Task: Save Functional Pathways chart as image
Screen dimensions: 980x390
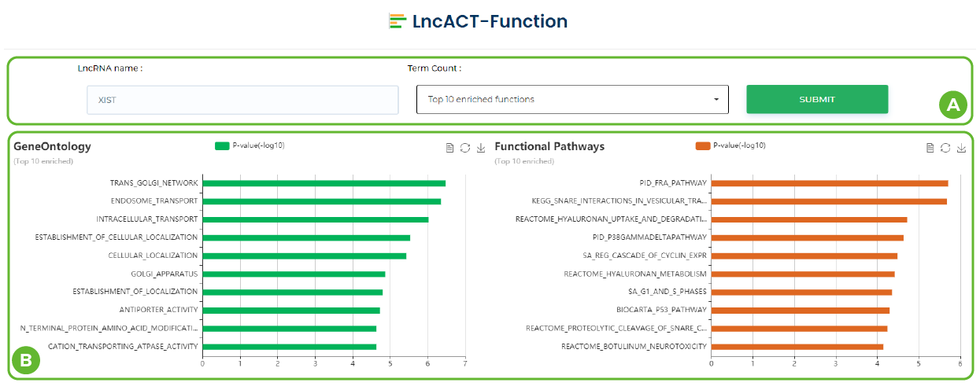Action: pos(961,148)
